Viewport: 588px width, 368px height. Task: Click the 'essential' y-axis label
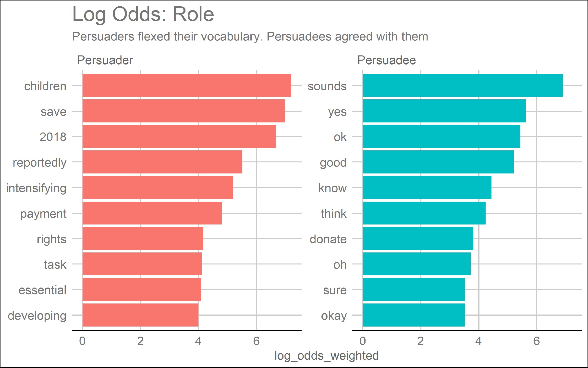click(42, 290)
